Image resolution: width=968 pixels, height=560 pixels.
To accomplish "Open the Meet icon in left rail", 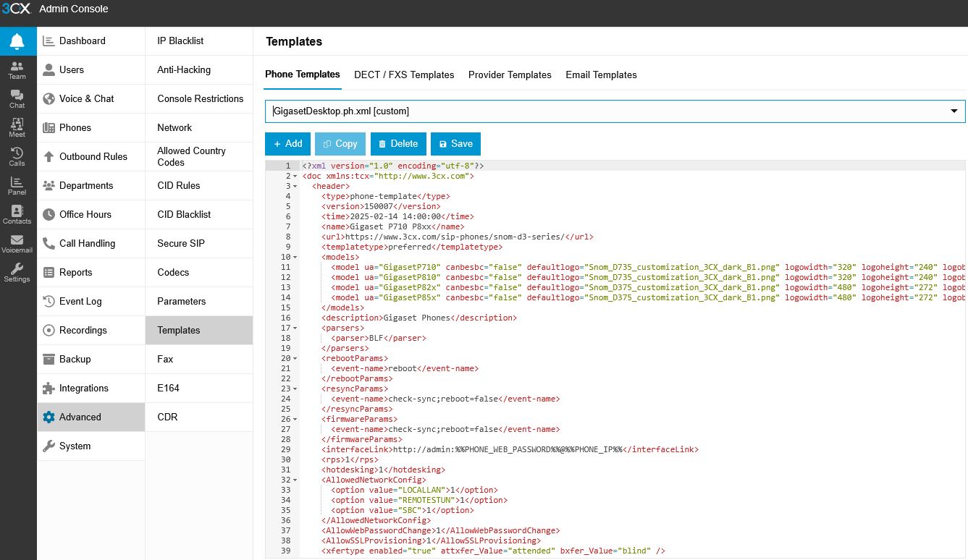I will 17,128.
